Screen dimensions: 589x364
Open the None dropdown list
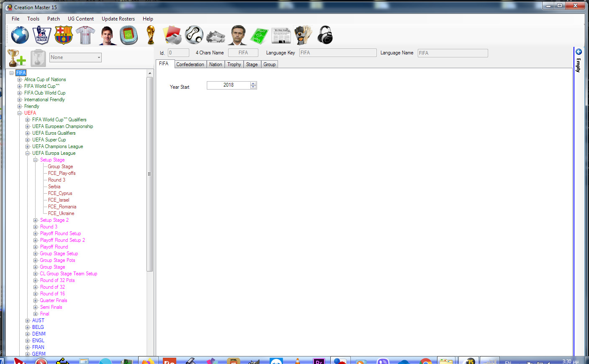tap(75, 57)
